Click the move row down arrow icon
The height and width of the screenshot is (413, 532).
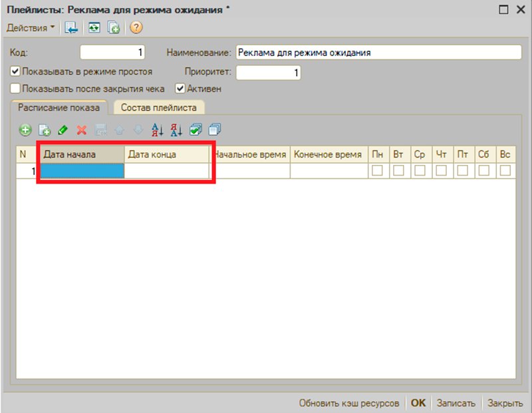(138, 130)
